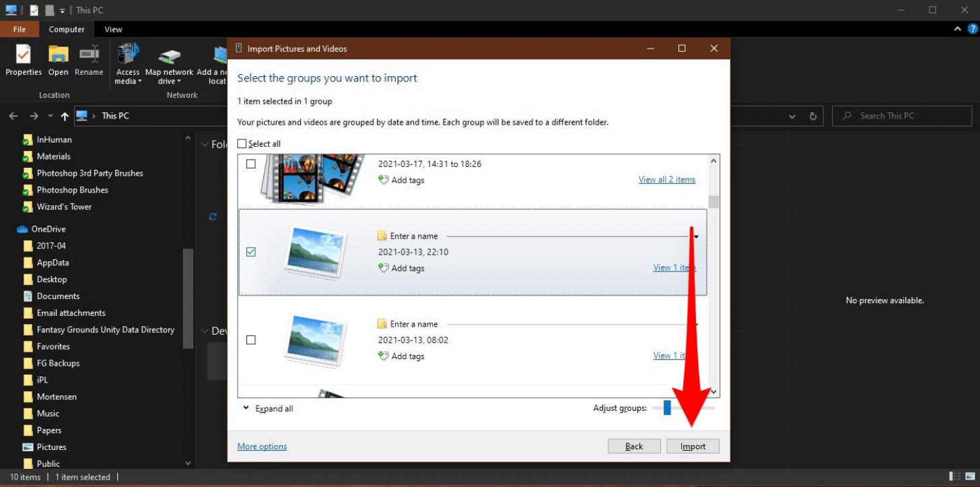Viewport: 980px width, 487px height.
Task: Click the 22:10 group photo thumbnail
Action: coord(316,253)
